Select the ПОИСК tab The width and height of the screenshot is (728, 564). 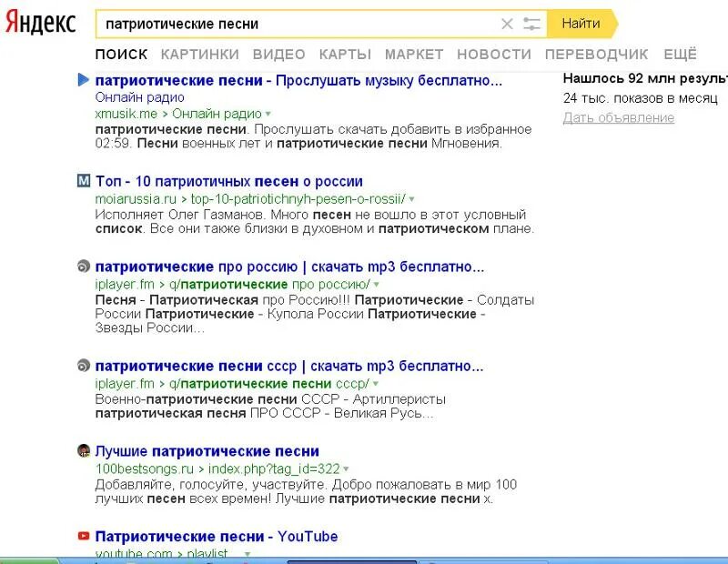coord(121,55)
